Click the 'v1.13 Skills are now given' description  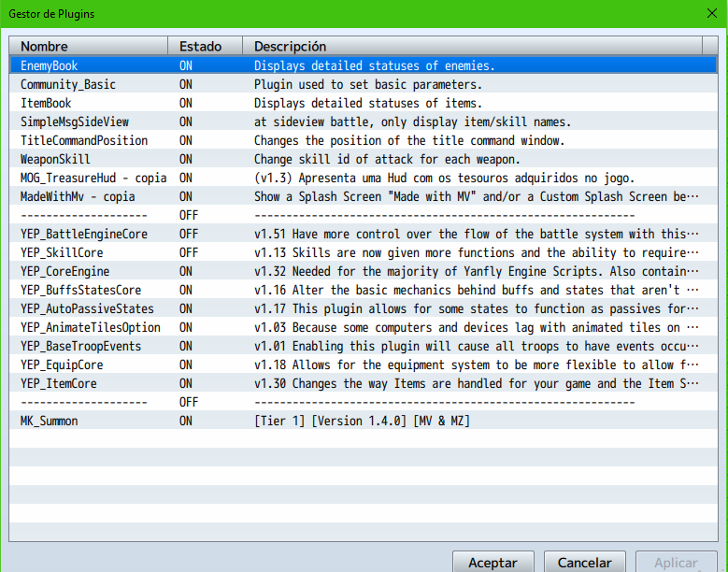(477, 252)
